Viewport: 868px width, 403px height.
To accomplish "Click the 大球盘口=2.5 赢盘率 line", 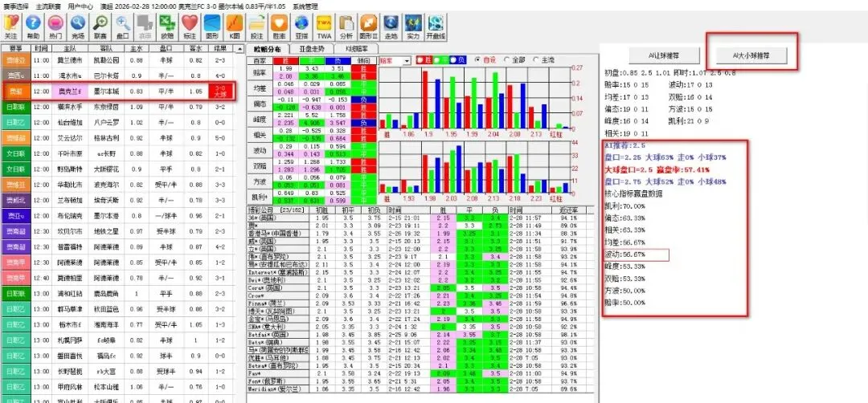I will (x=658, y=169).
